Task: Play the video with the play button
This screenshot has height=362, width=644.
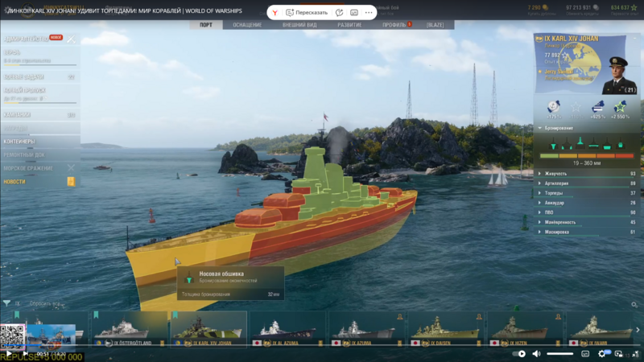Action: coord(9,353)
